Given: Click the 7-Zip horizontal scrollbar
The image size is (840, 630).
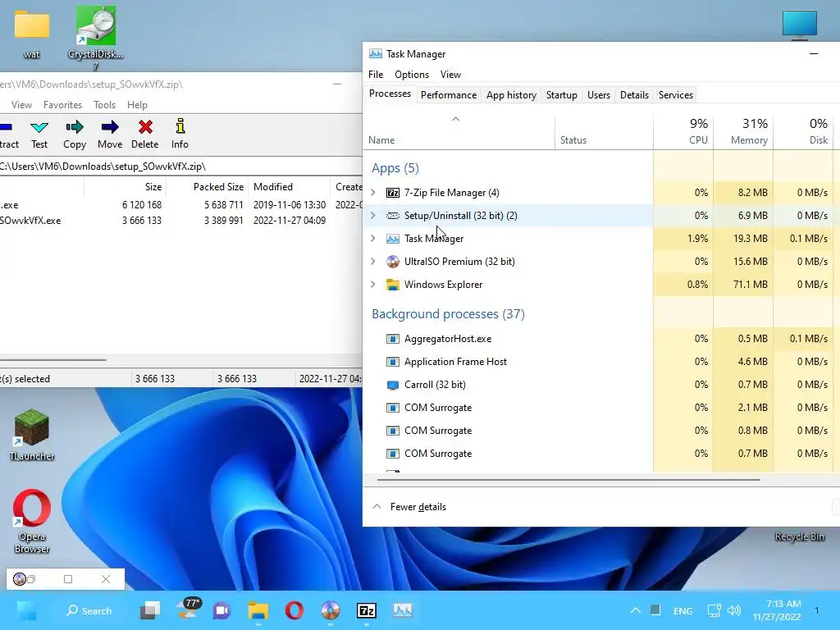Looking at the screenshot, I should coord(53,360).
